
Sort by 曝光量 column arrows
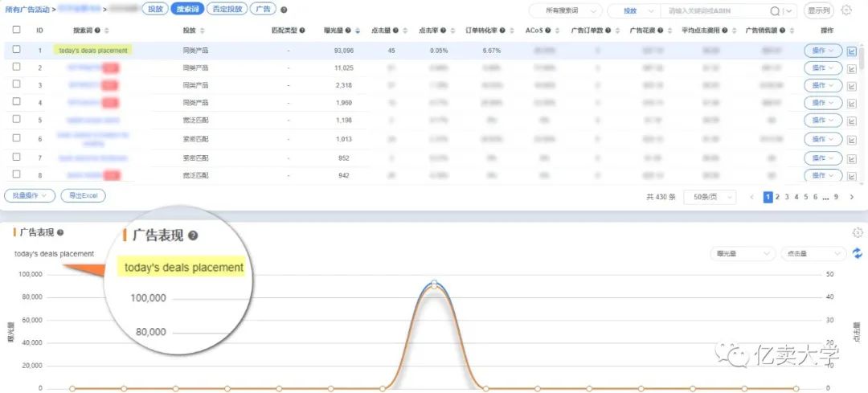tap(358, 31)
